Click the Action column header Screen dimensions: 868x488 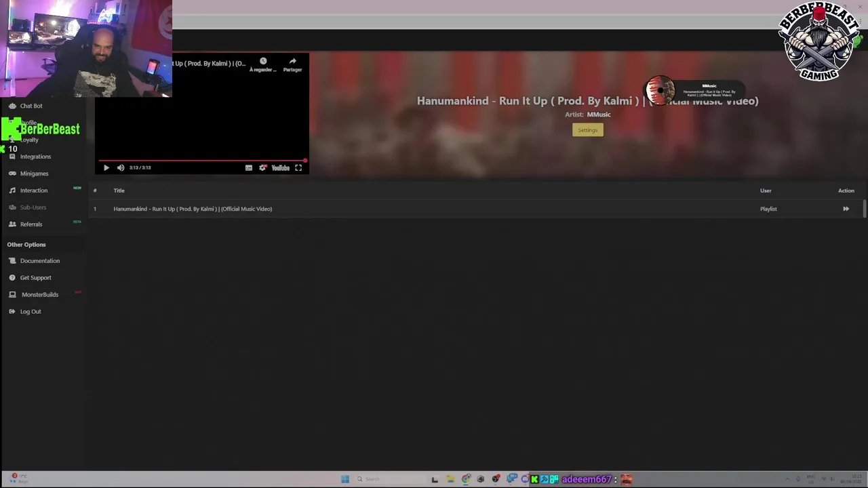click(846, 190)
